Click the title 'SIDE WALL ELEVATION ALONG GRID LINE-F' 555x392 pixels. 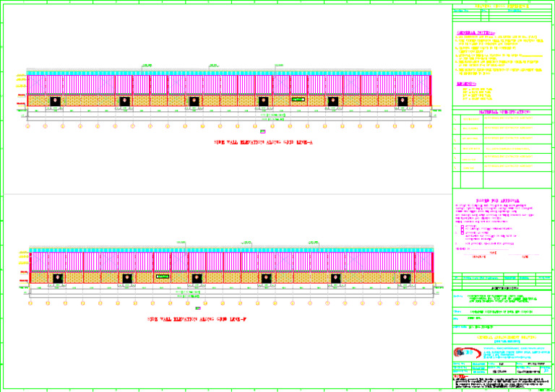pos(197,319)
